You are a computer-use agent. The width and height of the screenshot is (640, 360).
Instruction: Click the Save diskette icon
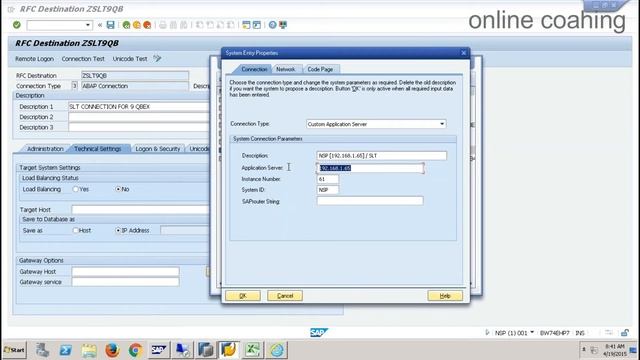111,25
